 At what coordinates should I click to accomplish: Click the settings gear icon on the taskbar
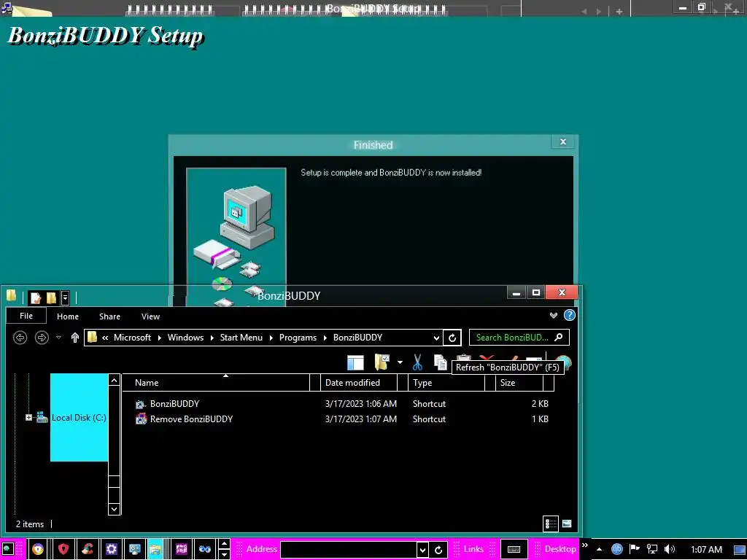111,549
